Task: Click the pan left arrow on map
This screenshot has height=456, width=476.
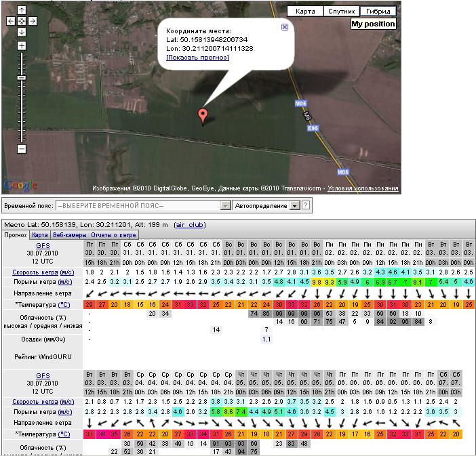Action: pos(11,21)
